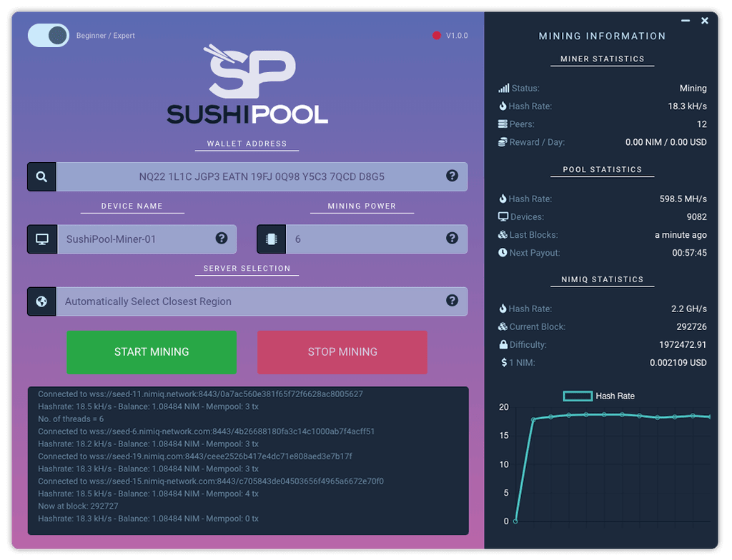Click the V1.0.0 version label
This screenshot has height=560, width=732.
(x=457, y=36)
